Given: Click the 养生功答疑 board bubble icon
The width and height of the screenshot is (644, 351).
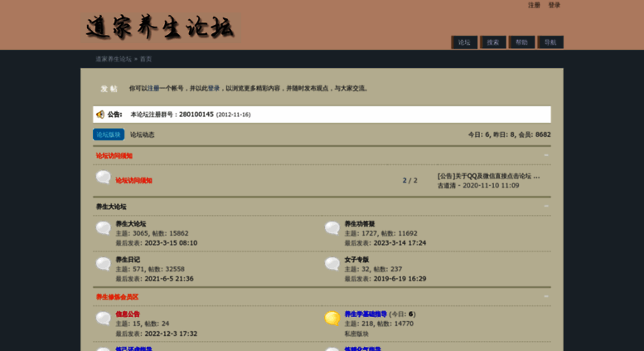Looking at the screenshot, I should [332, 228].
